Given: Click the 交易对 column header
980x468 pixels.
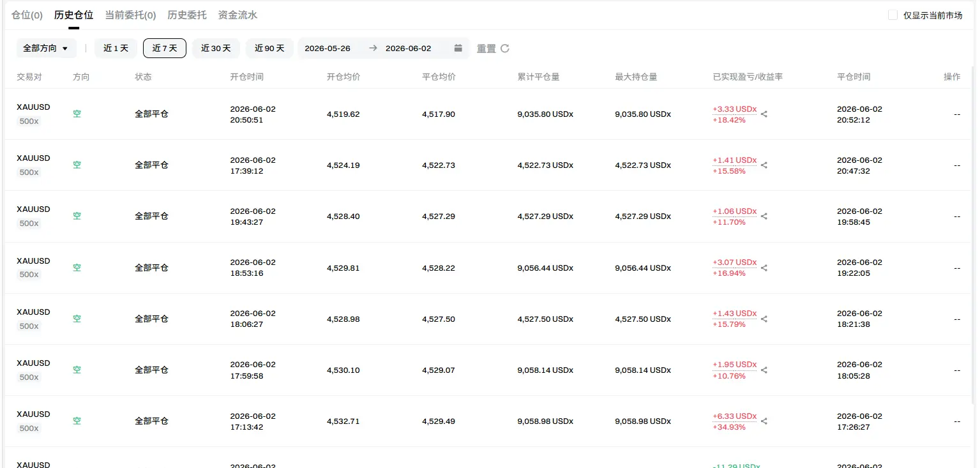Looking at the screenshot, I should point(29,77).
